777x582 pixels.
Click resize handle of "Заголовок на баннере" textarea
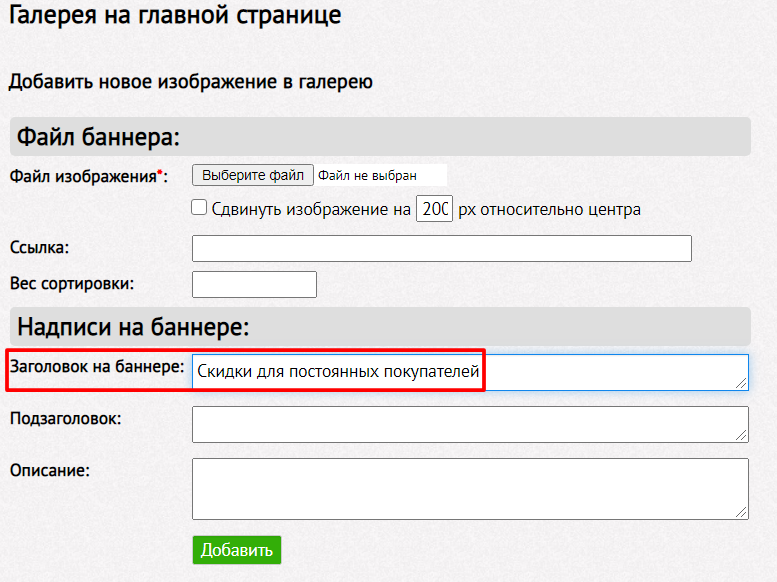pyautogui.click(x=741, y=383)
